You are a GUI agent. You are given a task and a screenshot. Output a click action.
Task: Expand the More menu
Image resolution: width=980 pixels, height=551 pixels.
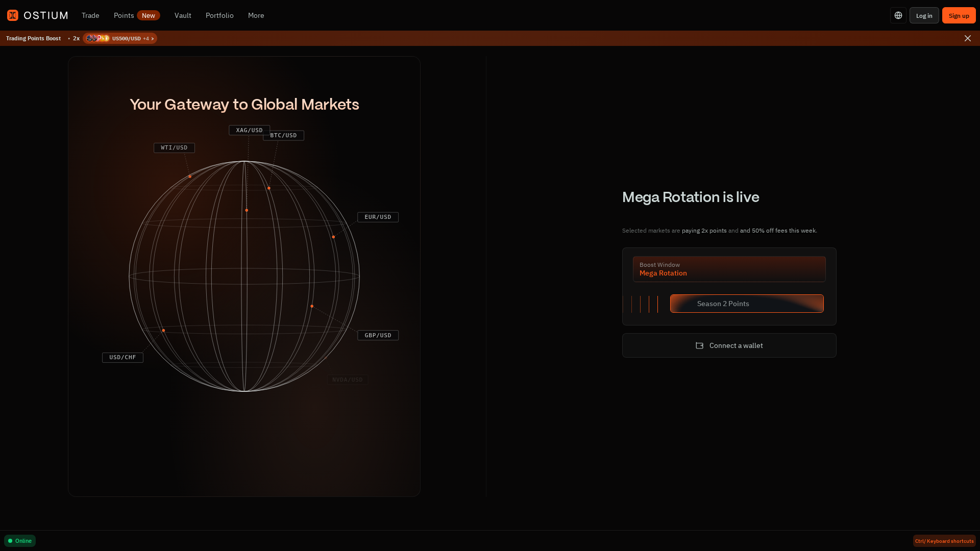click(x=256, y=15)
